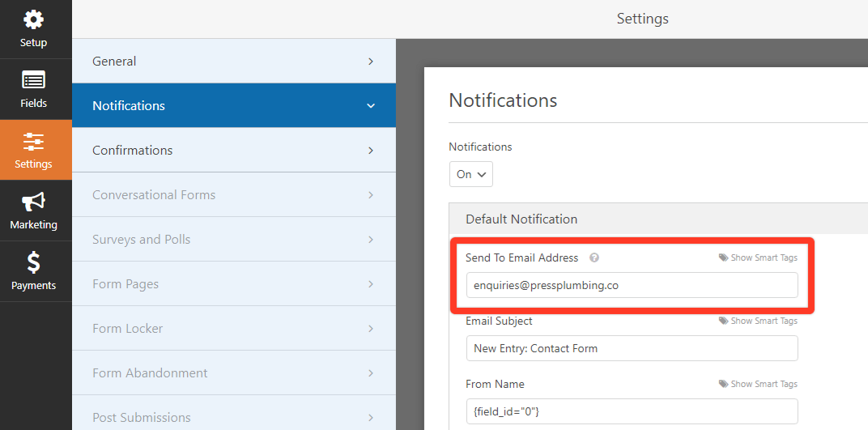Open the Conversational Forms settings item
The height and width of the screenshot is (430, 868).
click(234, 195)
